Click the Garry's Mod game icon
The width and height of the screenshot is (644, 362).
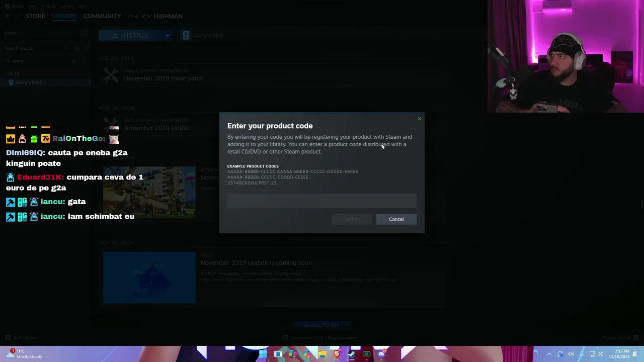[x=186, y=35]
